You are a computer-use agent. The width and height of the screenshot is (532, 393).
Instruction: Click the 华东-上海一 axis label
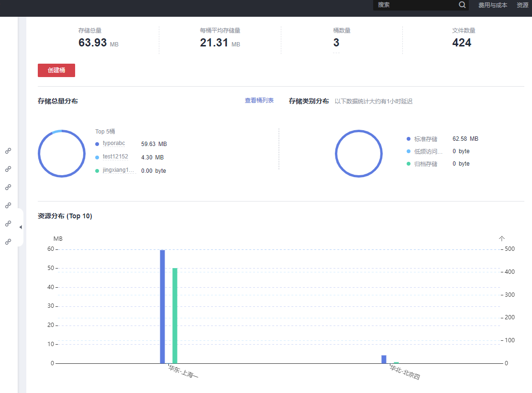[x=183, y=371]
